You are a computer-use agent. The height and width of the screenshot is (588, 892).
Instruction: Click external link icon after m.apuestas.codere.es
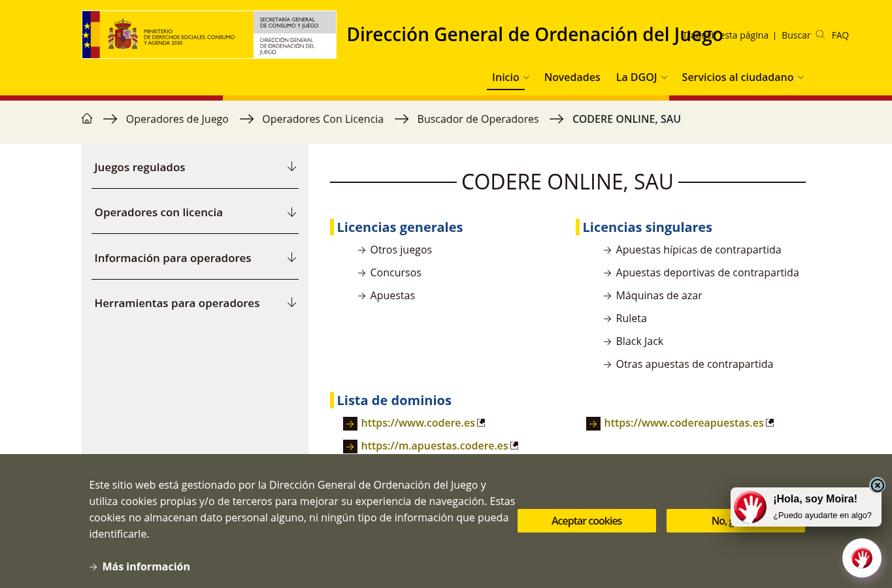514,446
